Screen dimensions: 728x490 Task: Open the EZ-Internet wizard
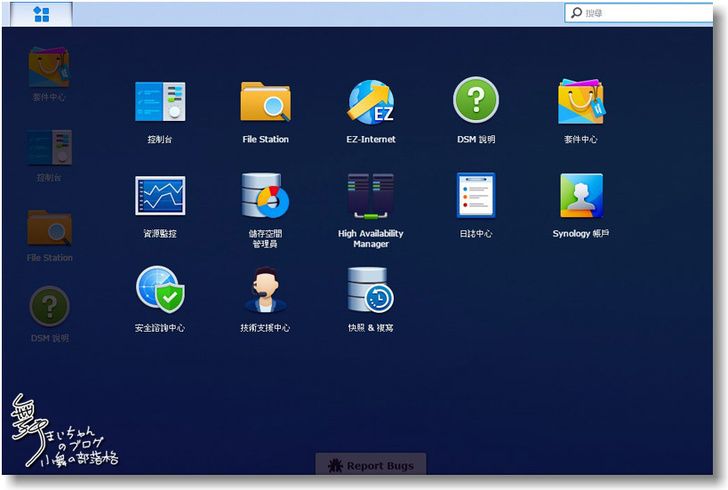[370, 103]
